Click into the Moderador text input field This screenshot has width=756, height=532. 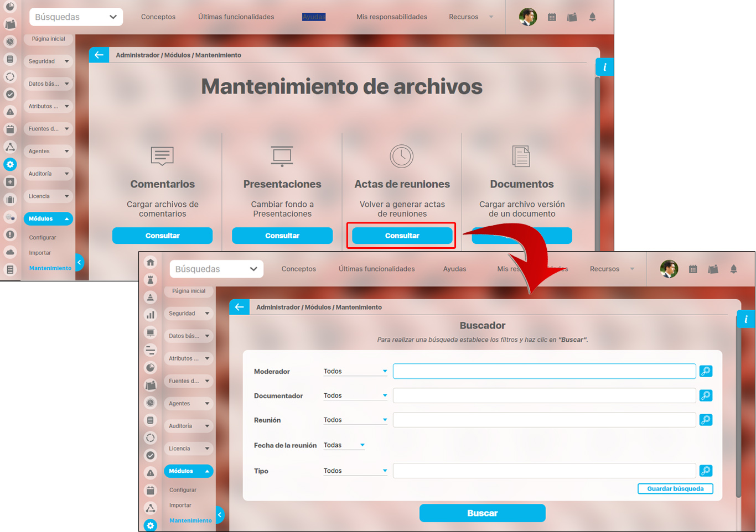tap(544, 371)
